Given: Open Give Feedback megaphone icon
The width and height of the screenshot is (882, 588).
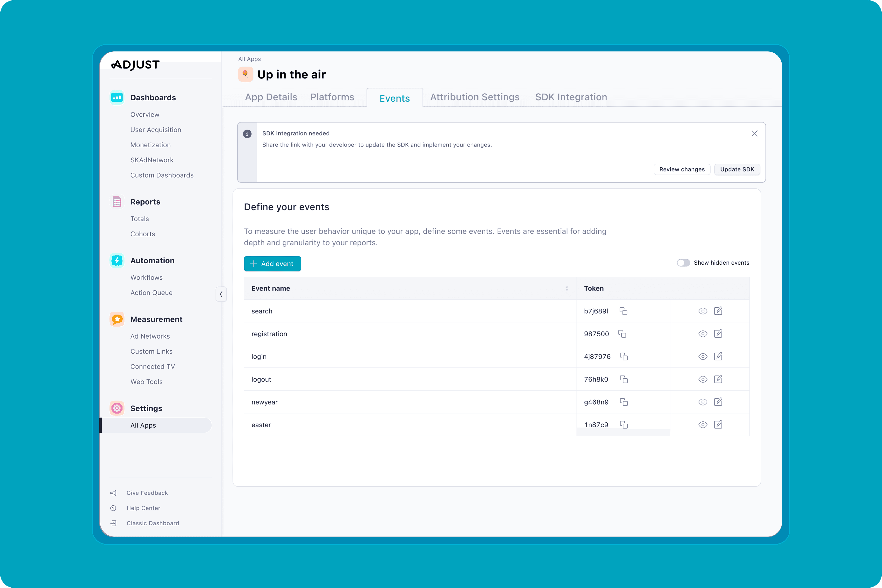Looking at the screenshot, I should (113, 493).
